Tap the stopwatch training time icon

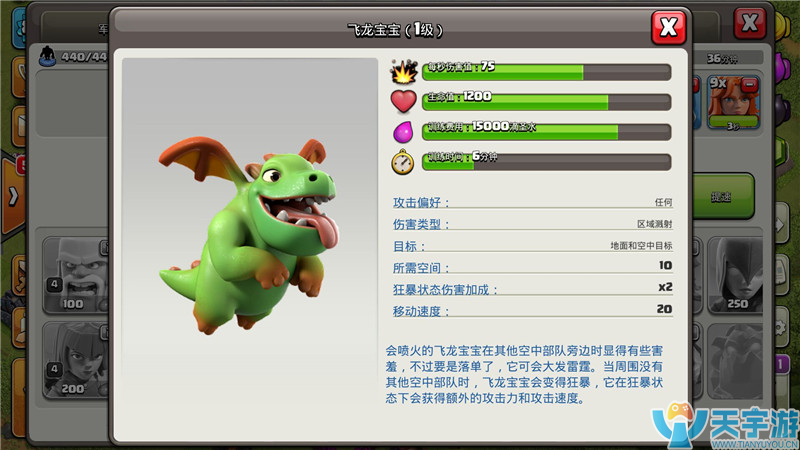[x=403, y=162]
